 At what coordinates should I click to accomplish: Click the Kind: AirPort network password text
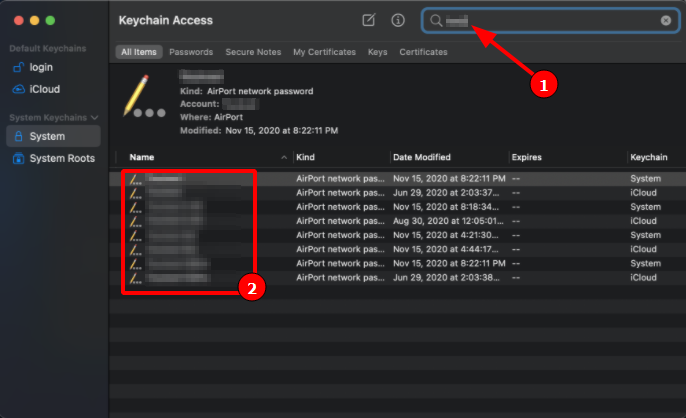[247, 91]
